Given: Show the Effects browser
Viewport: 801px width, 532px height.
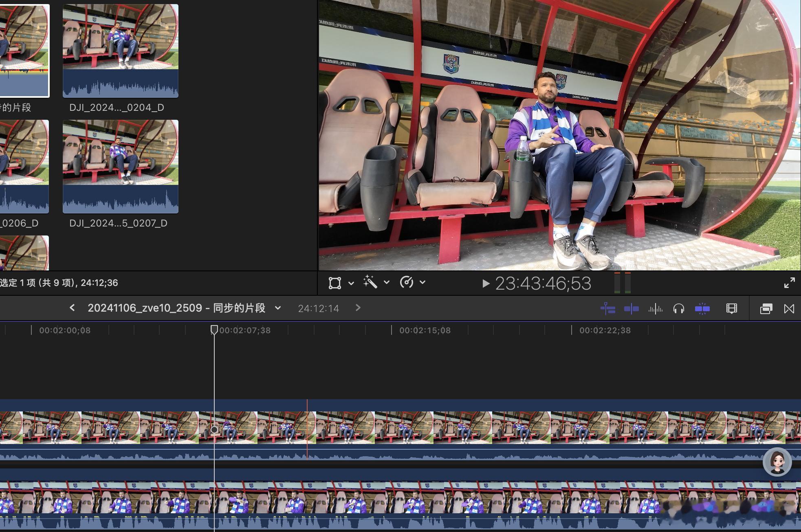Looking at the screenshot, I should click(766, 309).
